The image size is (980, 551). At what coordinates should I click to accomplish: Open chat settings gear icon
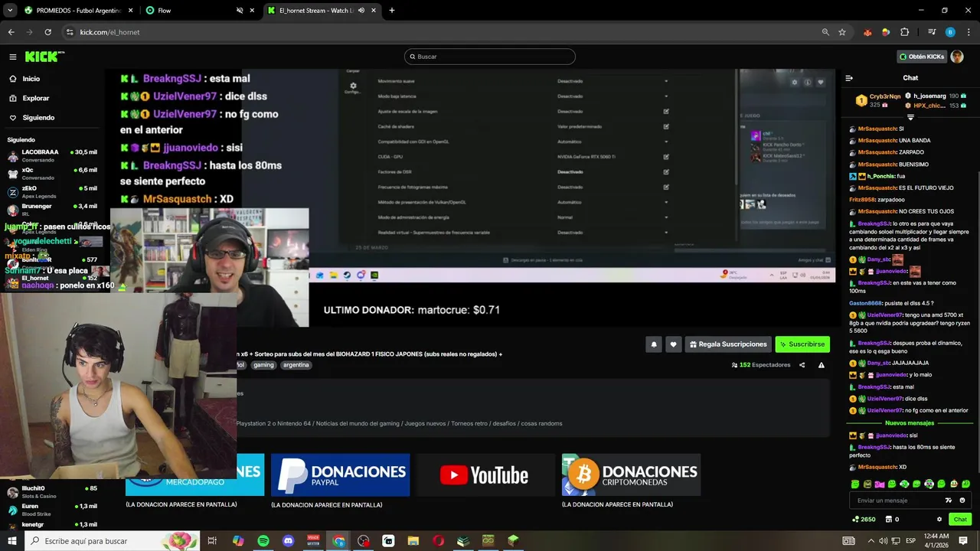coord(939,520)
